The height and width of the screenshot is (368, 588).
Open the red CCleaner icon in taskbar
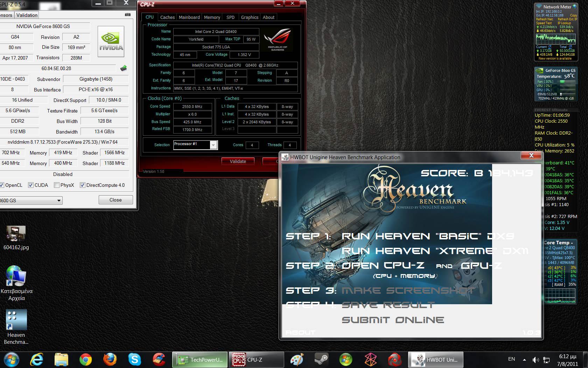159,360
